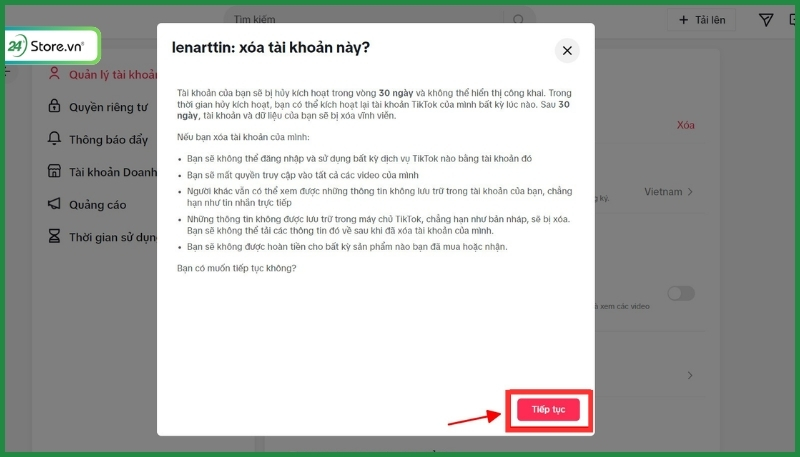Click the red Xóa link
This screenshot has height=457, width=800.
pyautogui.click(x=685, y=125)
